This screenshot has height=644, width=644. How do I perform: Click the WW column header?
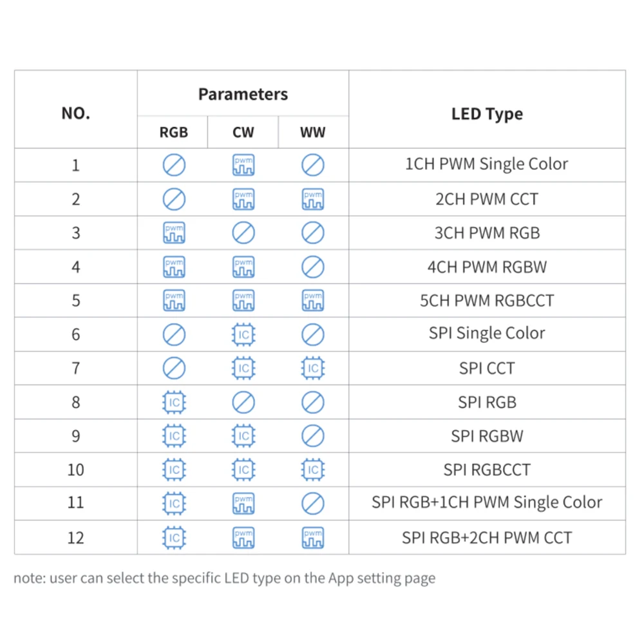pos(312,132)
